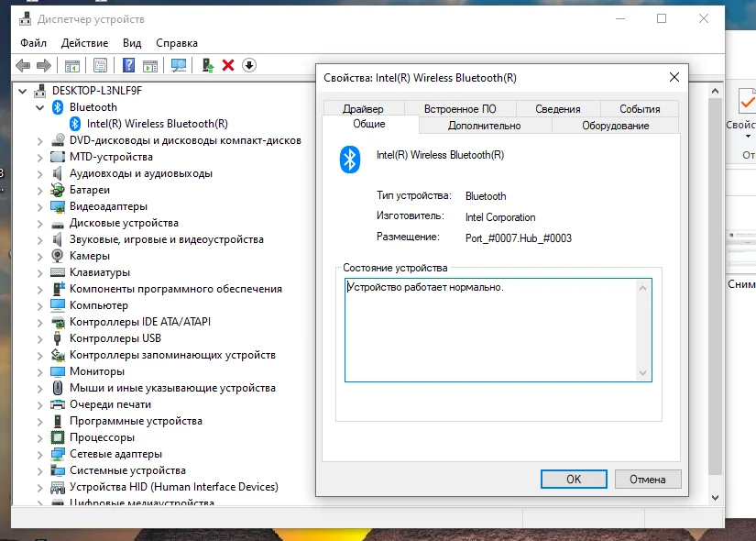Expand DVD-дисководы и дисководы компакт-дисков
Viewport: 756px width, 541px height.
pos(40,140)
